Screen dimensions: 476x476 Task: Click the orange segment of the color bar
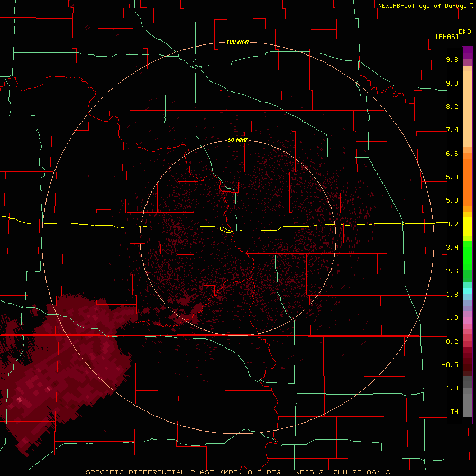(467, 183)
